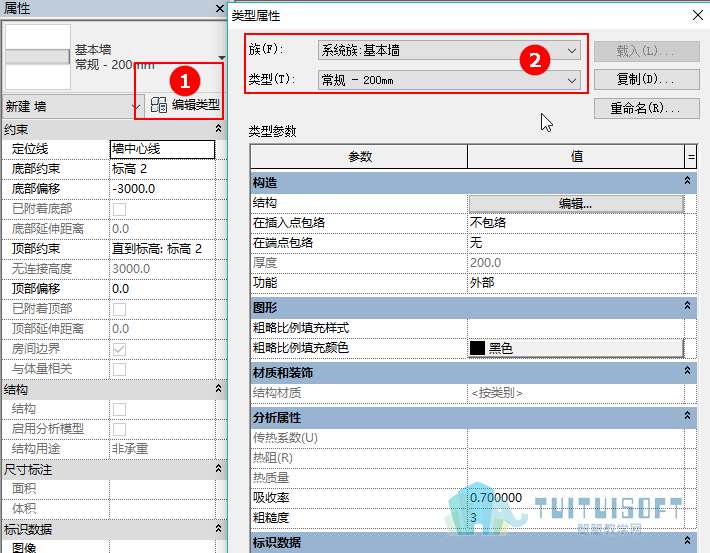710x553 pixels.
Task: Click the 载入(L)... load button
Action: [x=646, y=51]
